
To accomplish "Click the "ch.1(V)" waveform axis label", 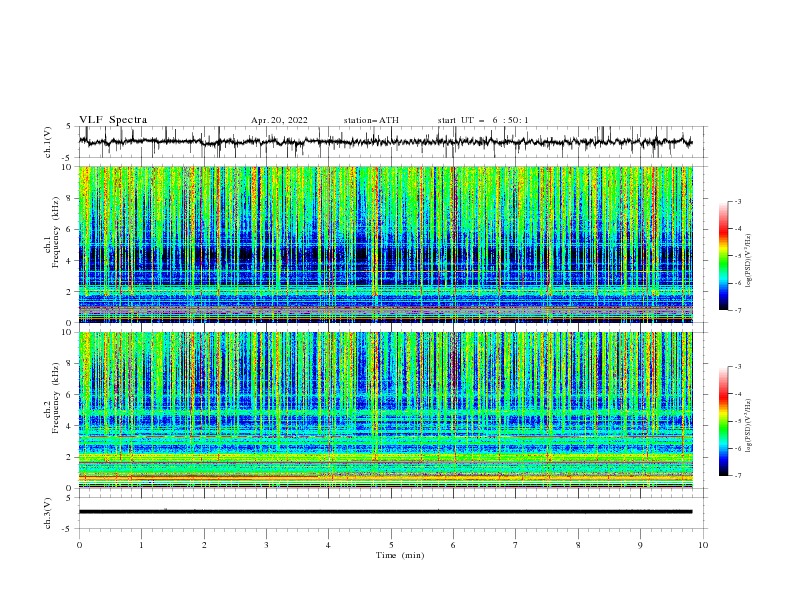I will point(48,142).
